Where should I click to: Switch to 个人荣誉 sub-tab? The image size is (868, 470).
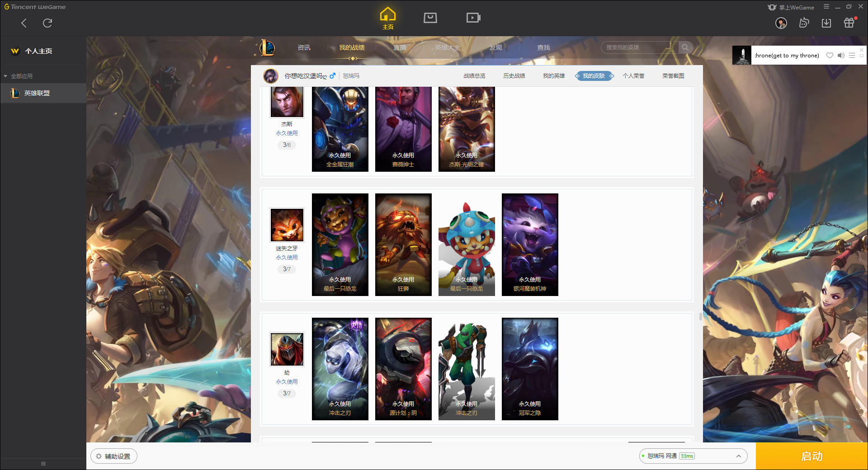pos(633,76)
